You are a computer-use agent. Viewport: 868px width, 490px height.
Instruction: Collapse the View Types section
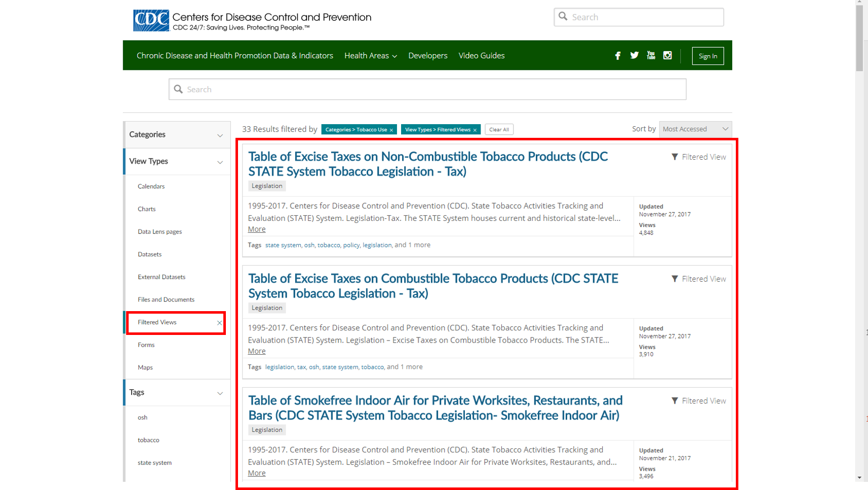(220, 162)
